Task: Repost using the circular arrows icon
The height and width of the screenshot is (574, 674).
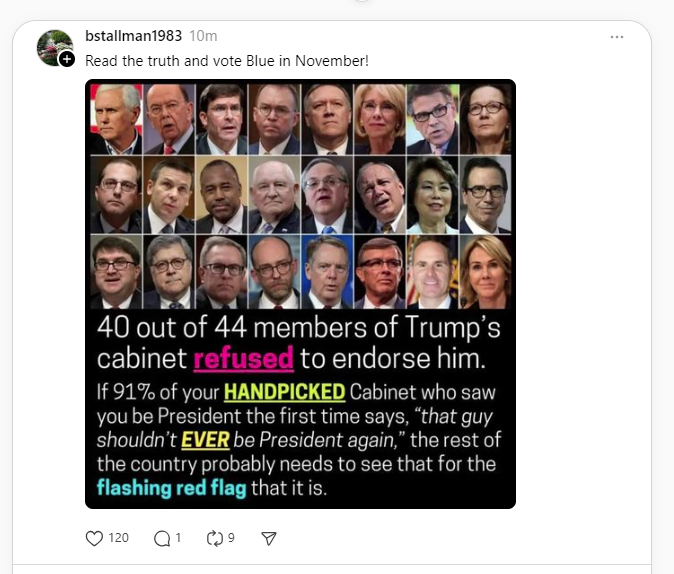Action: [214, 538]
